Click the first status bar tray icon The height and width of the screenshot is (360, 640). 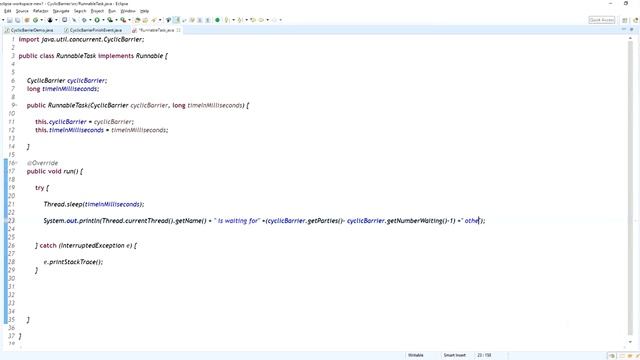[611, 356]
